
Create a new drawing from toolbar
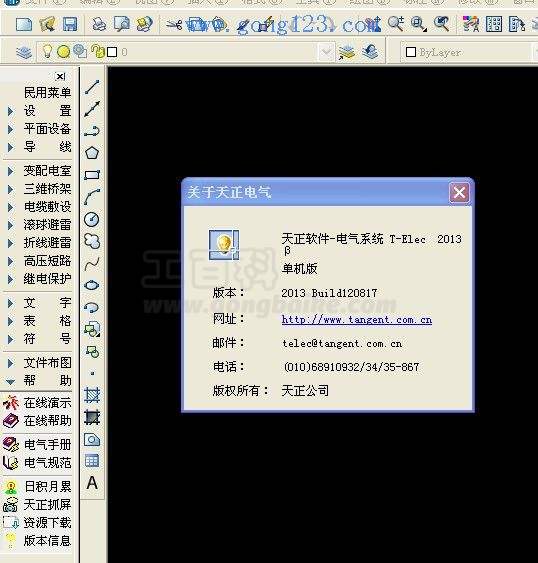click(x=24, y=24)
